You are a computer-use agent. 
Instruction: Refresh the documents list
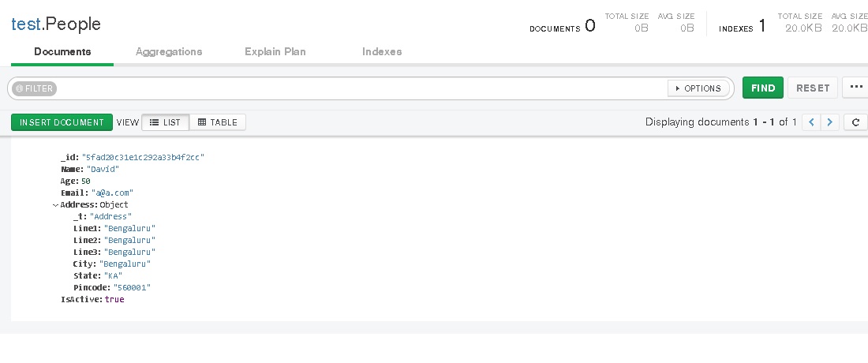click(x=855, y=122)
